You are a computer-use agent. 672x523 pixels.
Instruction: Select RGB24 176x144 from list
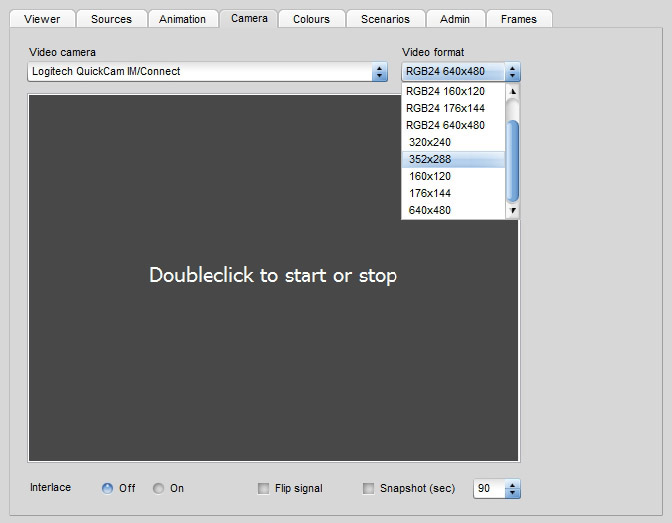(445, 108)
